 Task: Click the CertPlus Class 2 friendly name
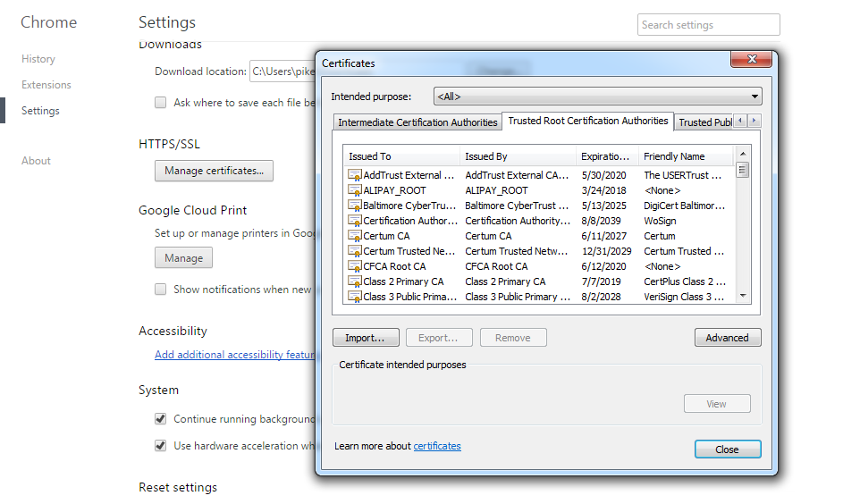pyautogui.click(x=685, y=281)
